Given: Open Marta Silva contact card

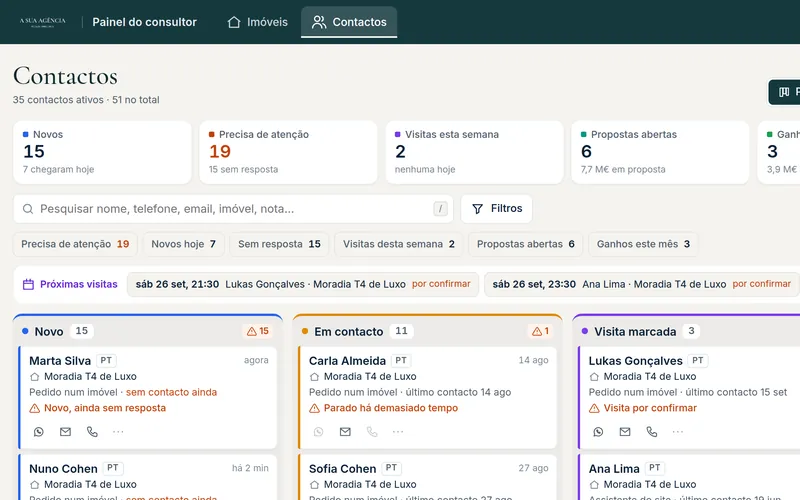Looking at the screenshot, I should pos(147,397).
